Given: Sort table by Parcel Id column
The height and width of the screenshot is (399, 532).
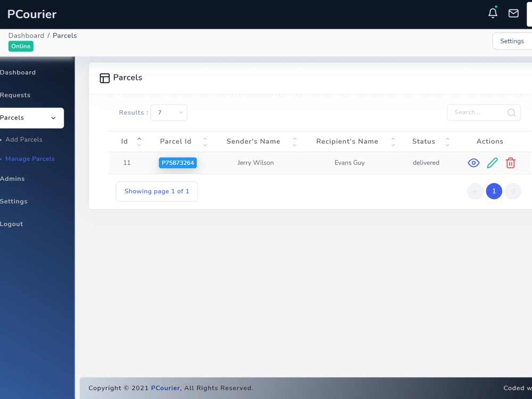Looking at the screenshot, I should [x=205, y=142].
